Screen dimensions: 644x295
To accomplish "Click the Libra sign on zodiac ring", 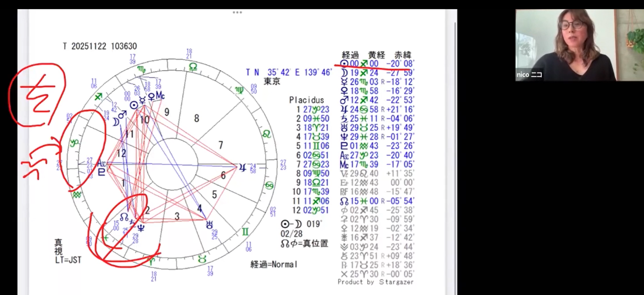I will 193,67.
